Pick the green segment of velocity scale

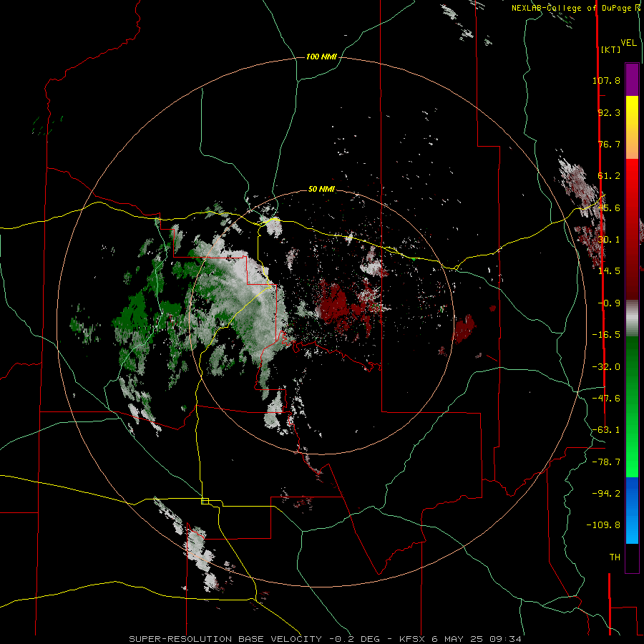tap(632, 406)
